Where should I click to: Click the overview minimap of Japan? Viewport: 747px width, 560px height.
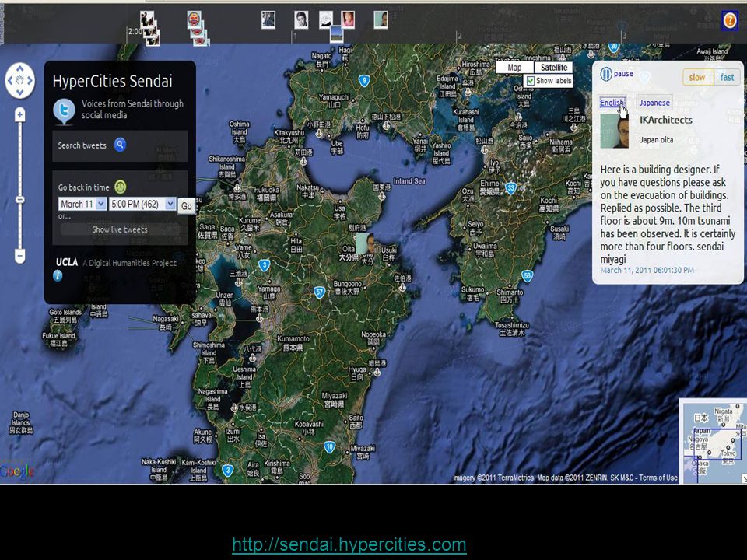(713, 440)
